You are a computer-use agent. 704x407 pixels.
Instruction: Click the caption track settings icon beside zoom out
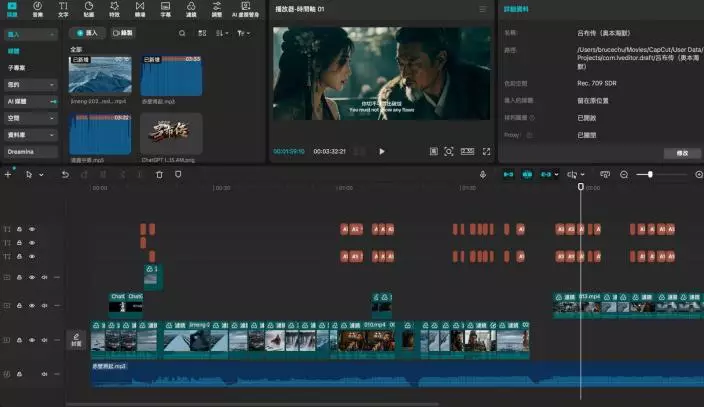[605, 175]
